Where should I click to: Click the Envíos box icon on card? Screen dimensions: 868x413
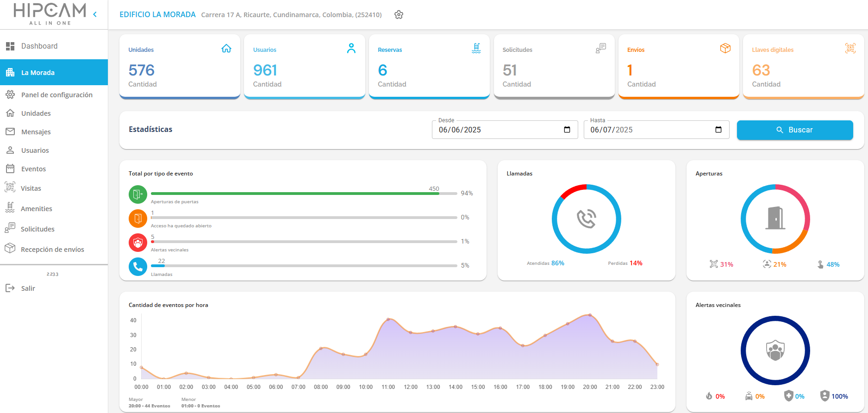(725, 48)
